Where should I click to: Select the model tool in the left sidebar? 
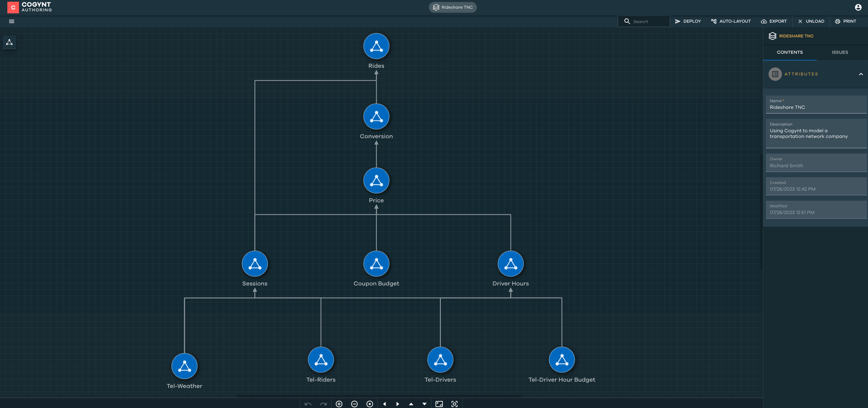tap(9, 42)
